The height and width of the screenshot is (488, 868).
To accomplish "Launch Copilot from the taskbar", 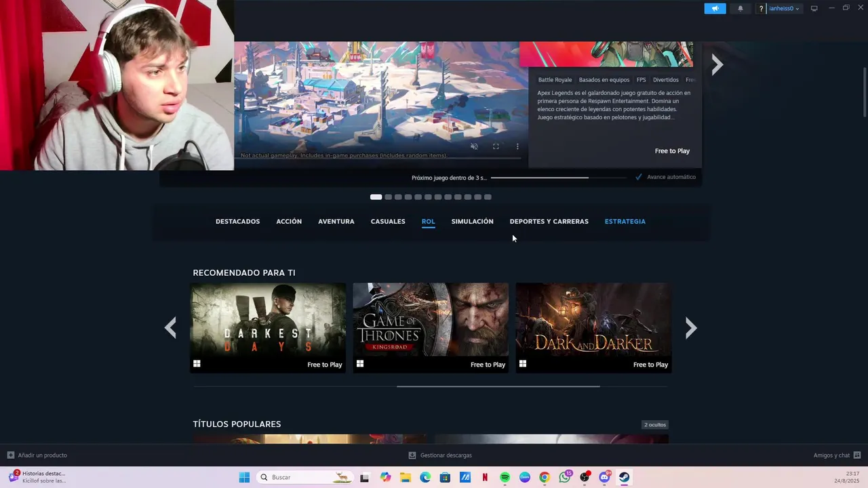I will [x=385, y=477].
